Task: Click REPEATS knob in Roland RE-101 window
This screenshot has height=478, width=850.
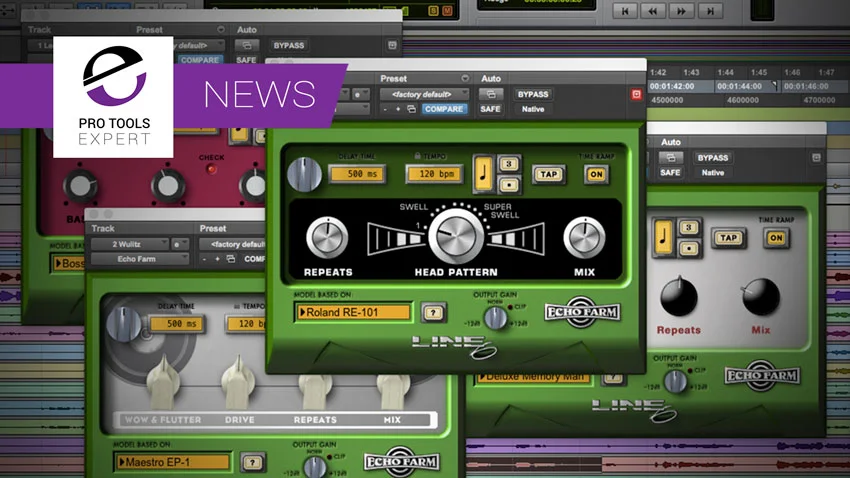Action: pos(327,238)
